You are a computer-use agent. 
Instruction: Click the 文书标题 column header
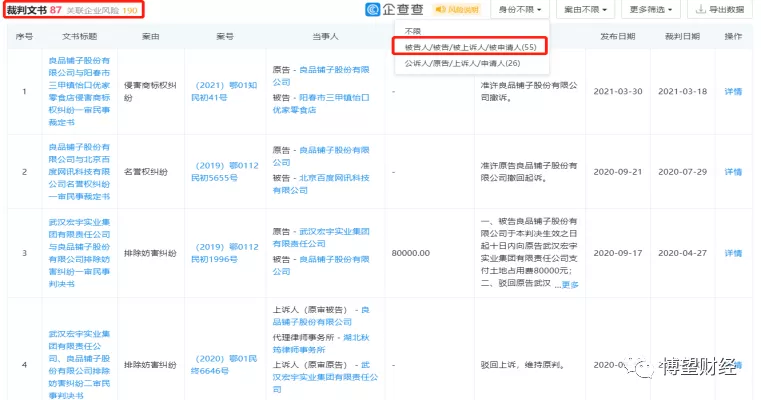click(80, 36)
